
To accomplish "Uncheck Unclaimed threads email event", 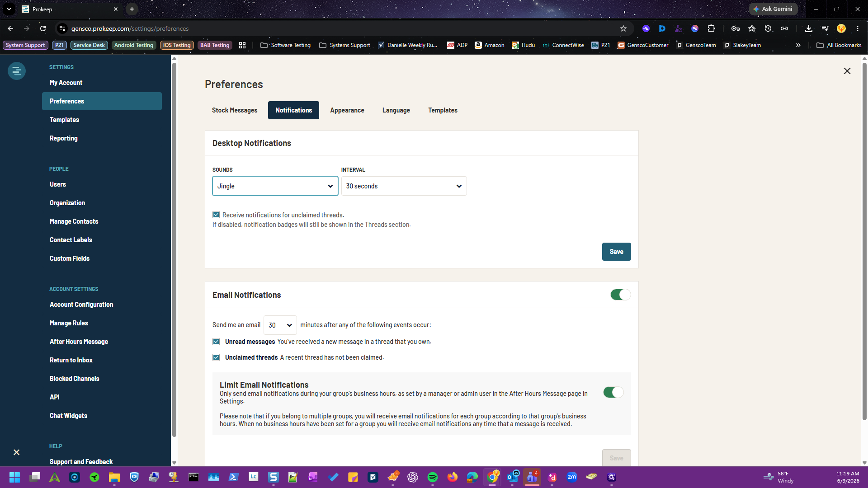I will 216,357.
